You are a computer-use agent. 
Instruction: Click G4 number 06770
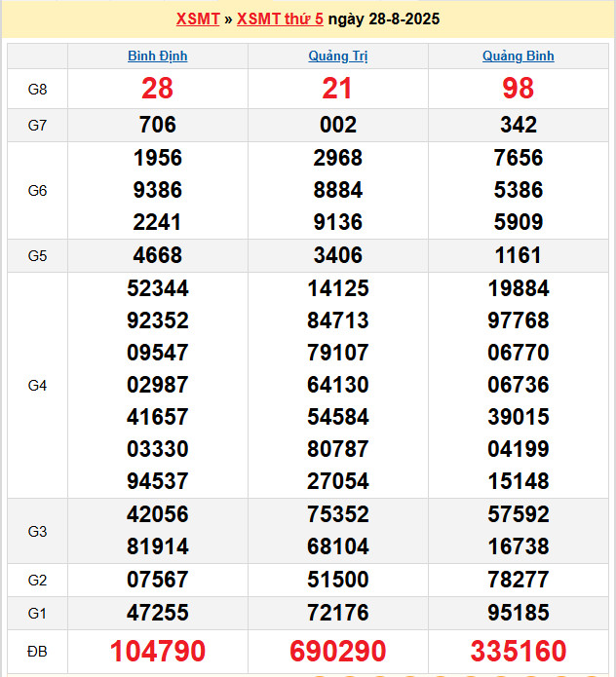pos(518,353)
